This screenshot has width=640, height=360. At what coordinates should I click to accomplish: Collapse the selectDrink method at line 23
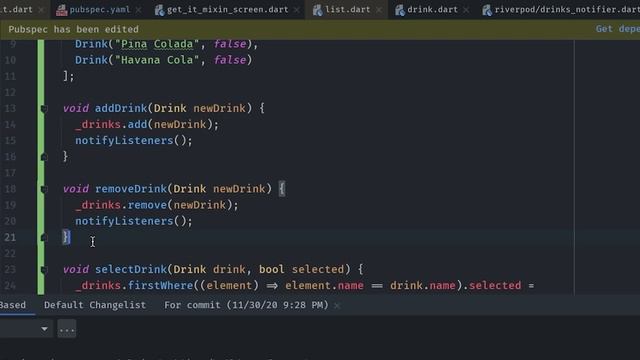tap(44, 269)
